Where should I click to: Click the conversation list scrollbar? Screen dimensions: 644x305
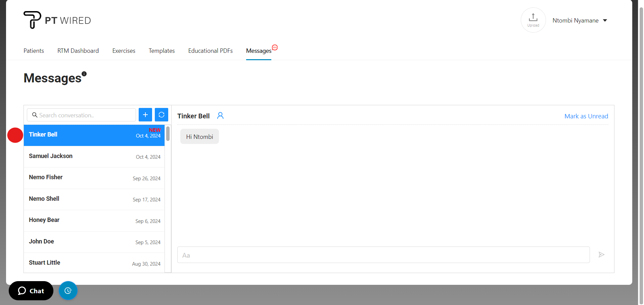[x=168, y=134]
